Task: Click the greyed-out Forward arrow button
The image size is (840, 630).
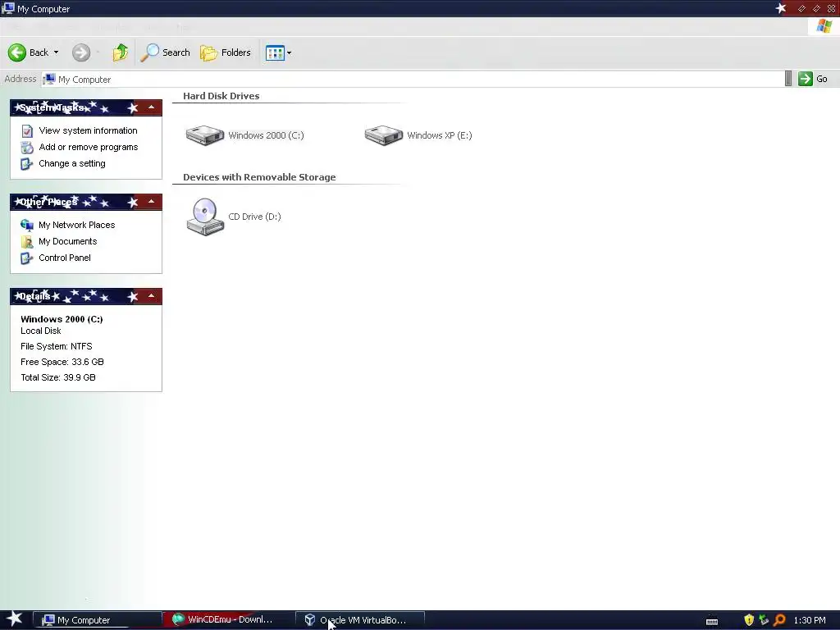Action: (81, 52)
